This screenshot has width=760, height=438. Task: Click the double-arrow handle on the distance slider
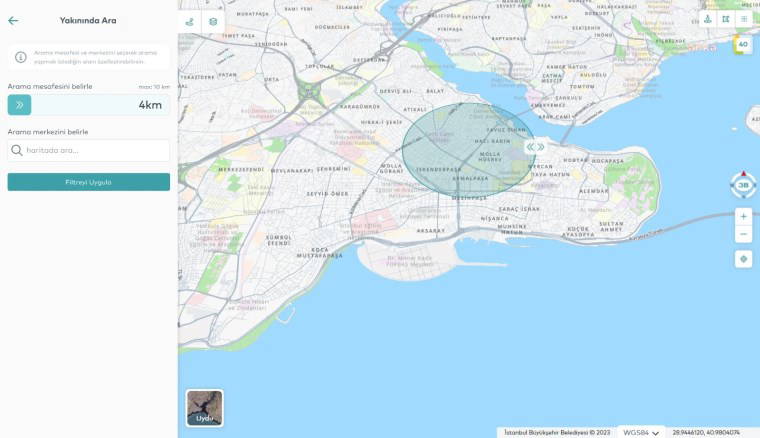(19, 105)
